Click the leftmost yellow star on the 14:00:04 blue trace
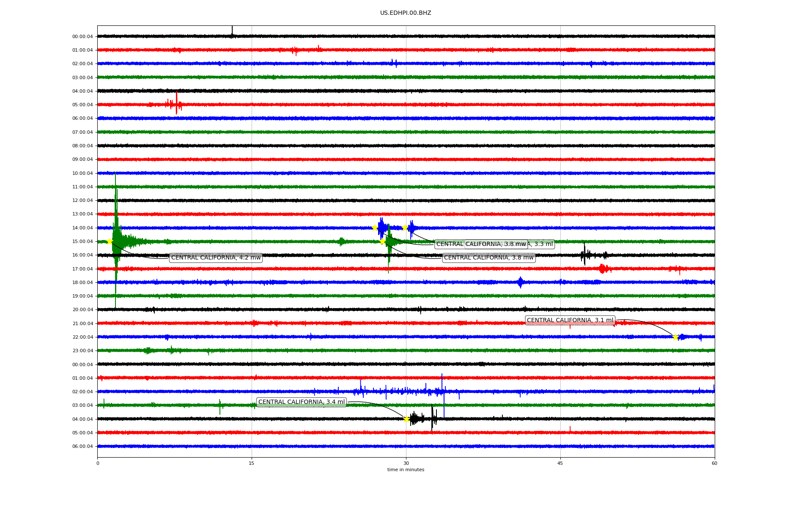 (x=375, y=228)
